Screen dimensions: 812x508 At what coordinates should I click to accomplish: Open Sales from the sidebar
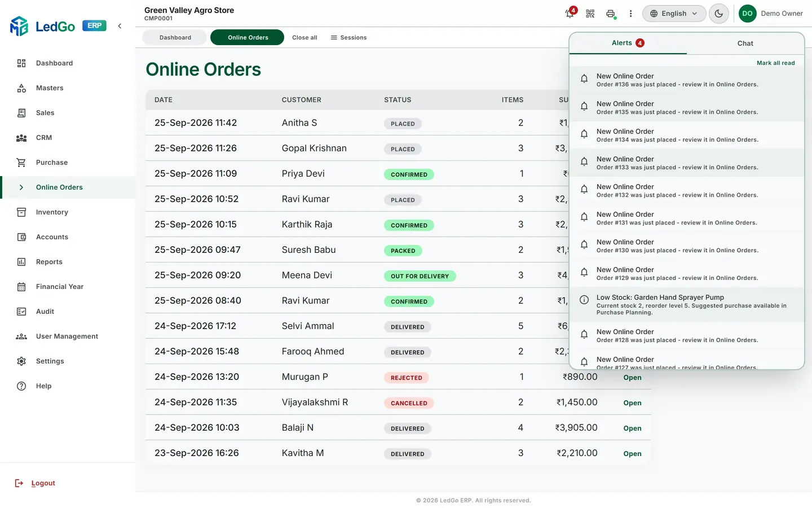tap(45, 113)
